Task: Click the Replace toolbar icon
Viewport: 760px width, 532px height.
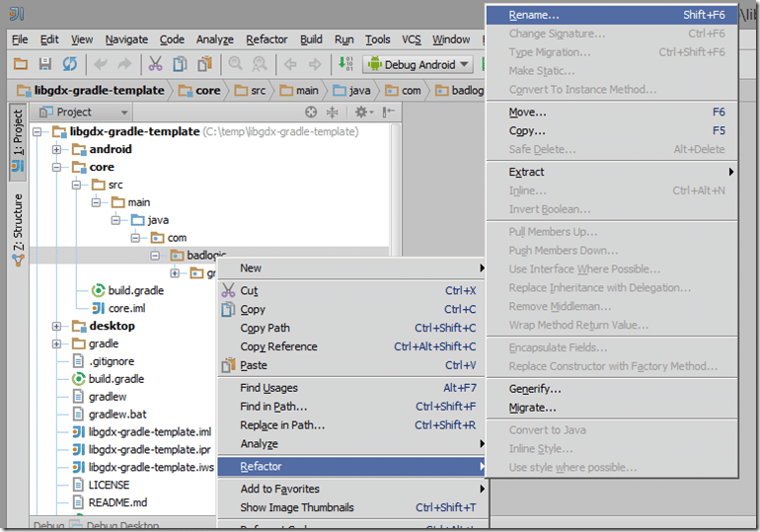Action: 260,64
